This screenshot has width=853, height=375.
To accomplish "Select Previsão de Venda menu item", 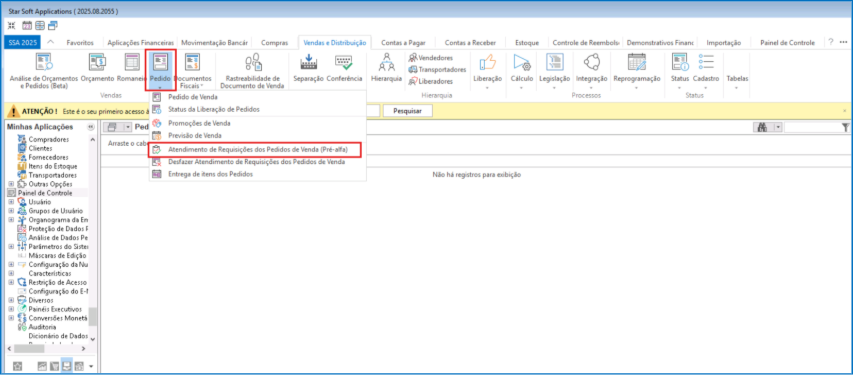I will coord(258,135).
